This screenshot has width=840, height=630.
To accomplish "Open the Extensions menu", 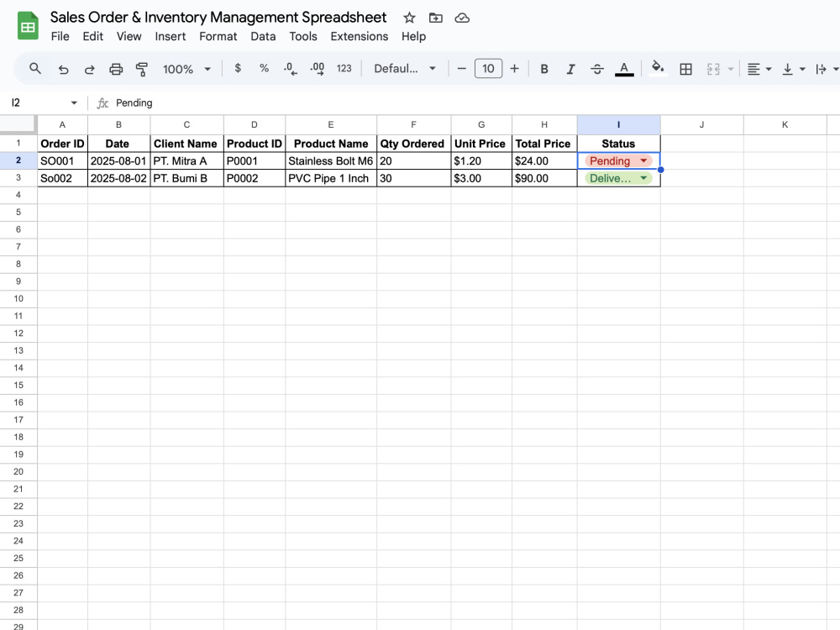I will (360, 36).
